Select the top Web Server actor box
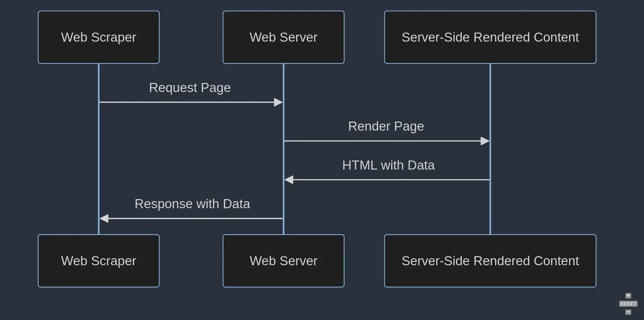 pyautogui.click(x=283, y=37)
